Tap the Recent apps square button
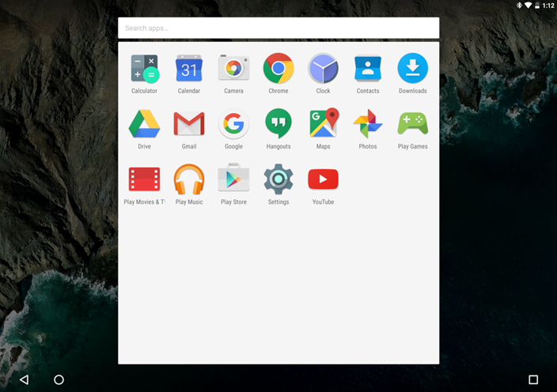The height and width of the screenshot is (392, 557). coord(533,379)
